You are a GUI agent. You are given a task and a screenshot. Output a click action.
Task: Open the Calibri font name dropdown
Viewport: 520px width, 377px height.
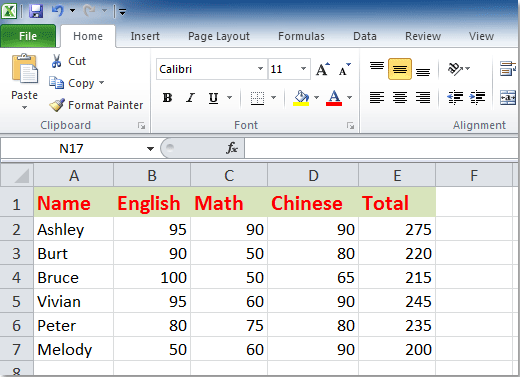click(x=260, y=69)
